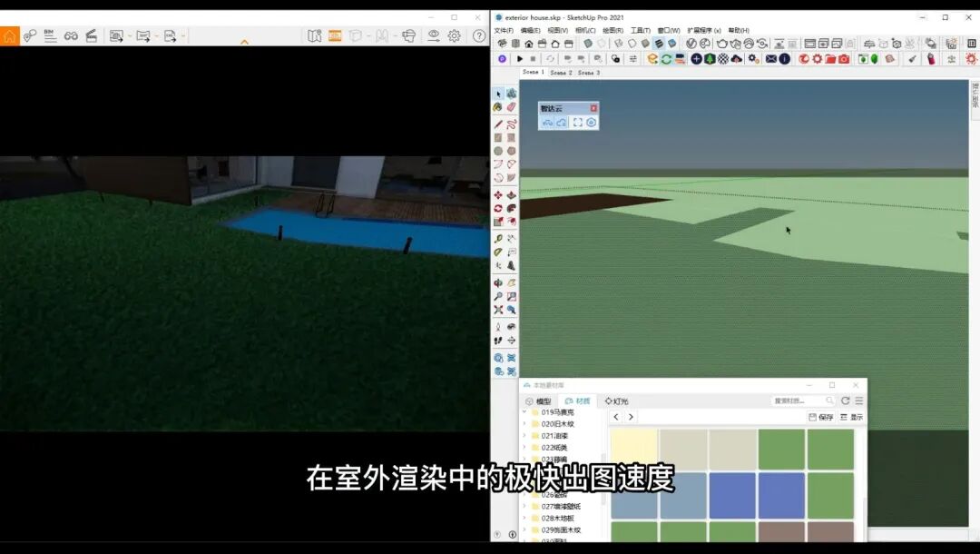Open the orange asset library icon in render toolbar
Image resolution: width=980 pixels, height=554 pixels.
click(335, 36)
